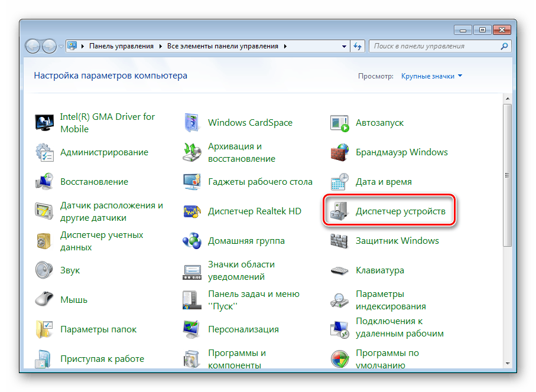The image size is (536, 392).
Task: Open the recent pages dropdown arrow
Action: click(61, 47)
